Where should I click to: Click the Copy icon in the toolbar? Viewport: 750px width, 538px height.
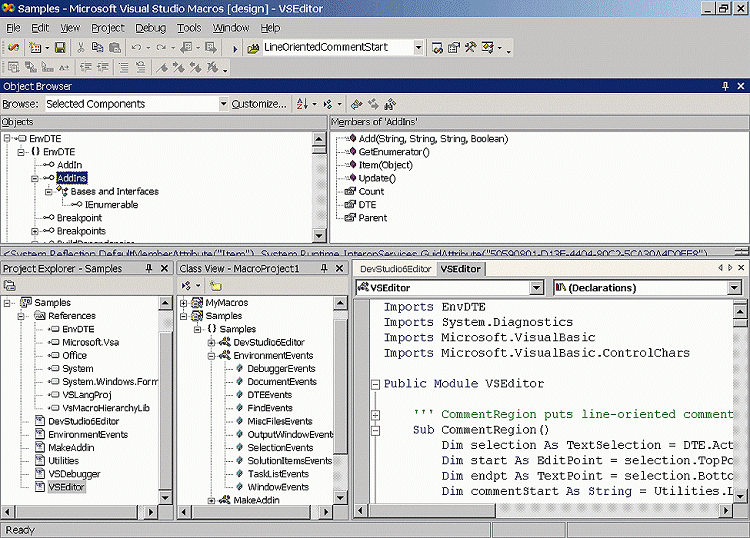click(x=98, y=47)
